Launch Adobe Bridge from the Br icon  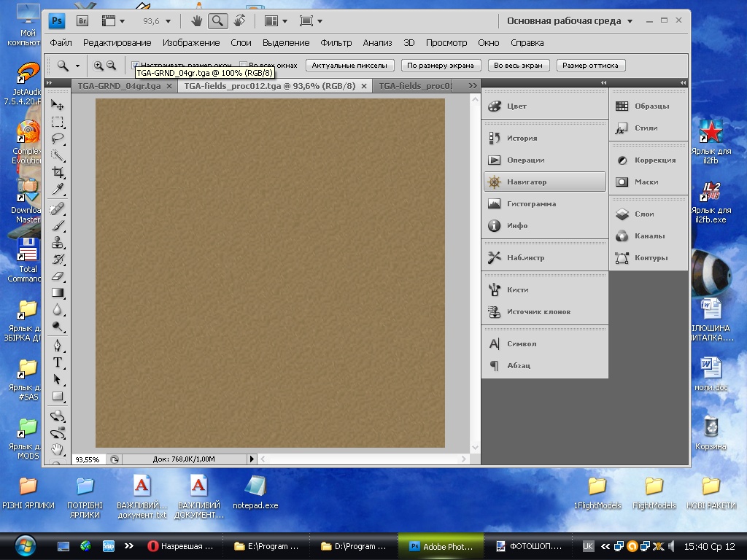pos(83,21)
